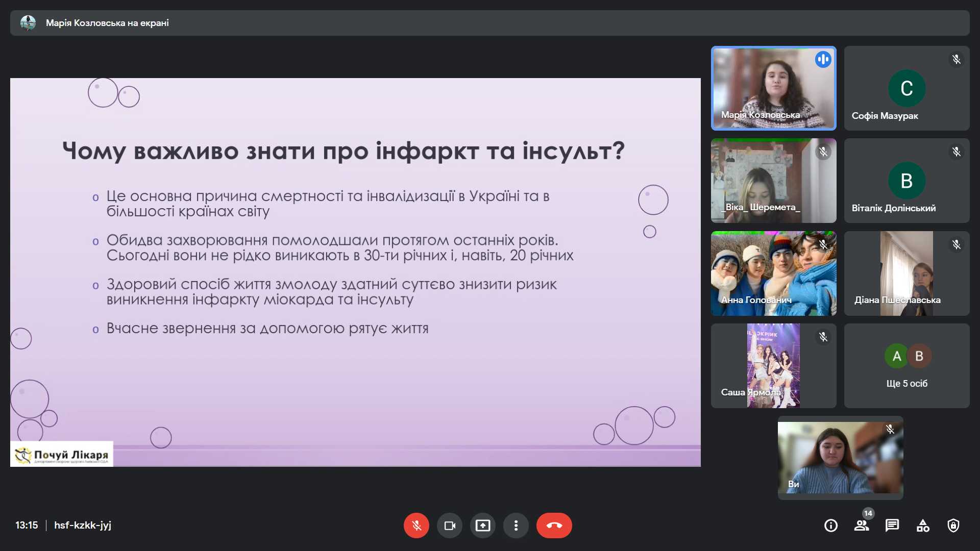Click your own 'Ви' video tile
Screen dimensions: 980x551
pyautogui.click(x=840, y=458)
